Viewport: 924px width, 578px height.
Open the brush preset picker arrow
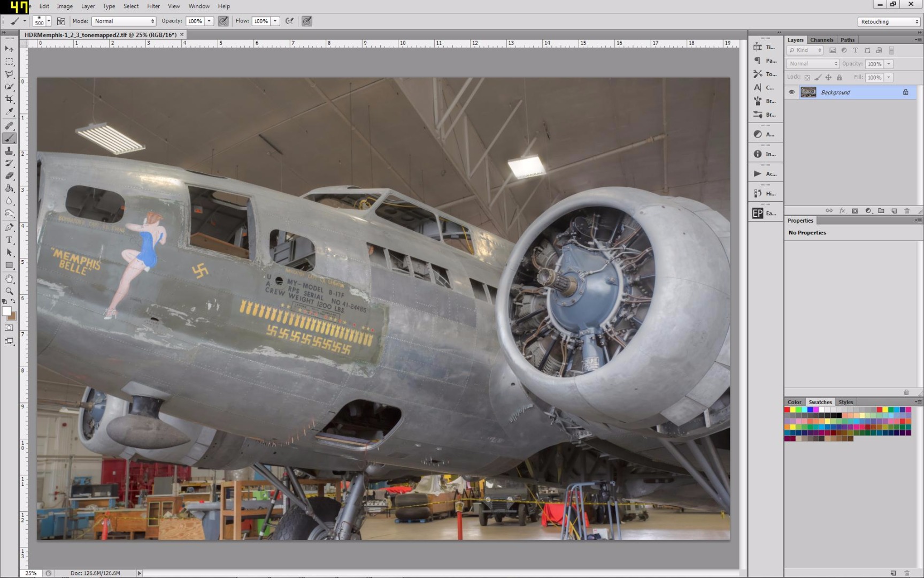pyautogui.click(x=49, y=21)
